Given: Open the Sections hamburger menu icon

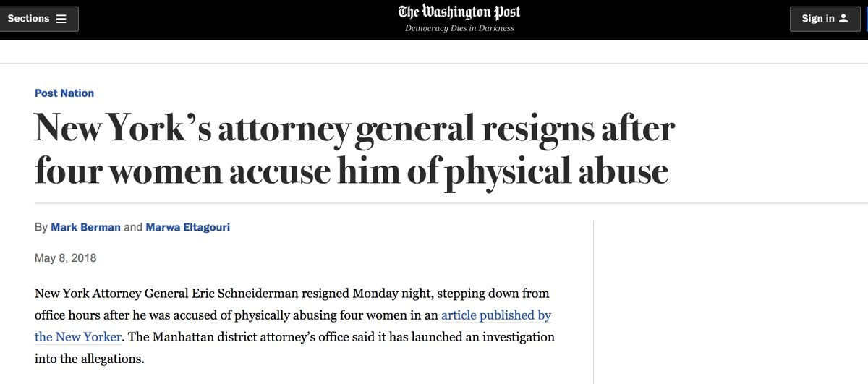Looking at the screenshot, I should coord(61,19).
